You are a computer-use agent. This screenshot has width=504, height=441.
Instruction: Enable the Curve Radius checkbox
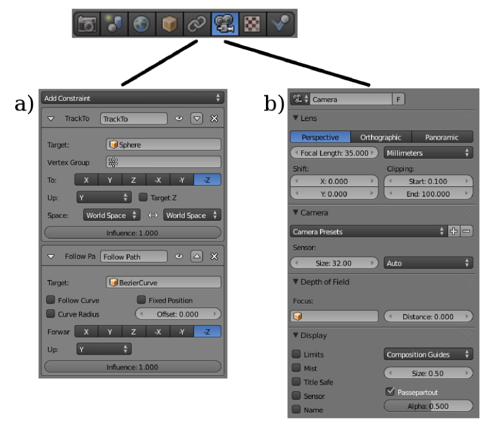[50, 314]
